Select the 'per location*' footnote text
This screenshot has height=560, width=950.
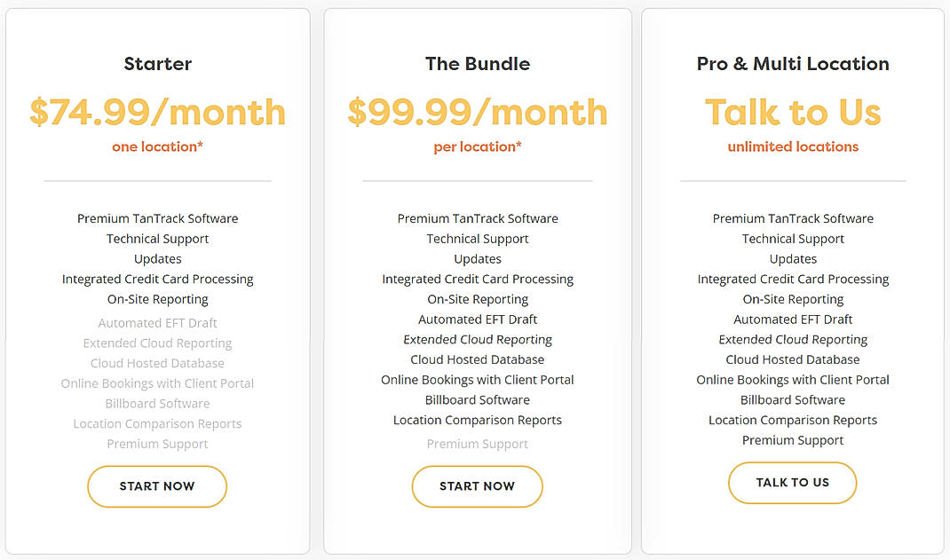tap(477, 146)
